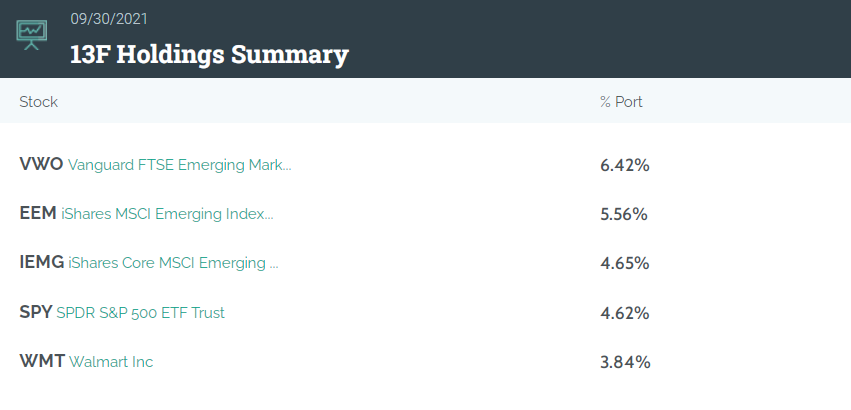The width and height of the screenshot is (851, 410).
Task: Click the 09/30/2021 report date
Action: click(109, 20)
